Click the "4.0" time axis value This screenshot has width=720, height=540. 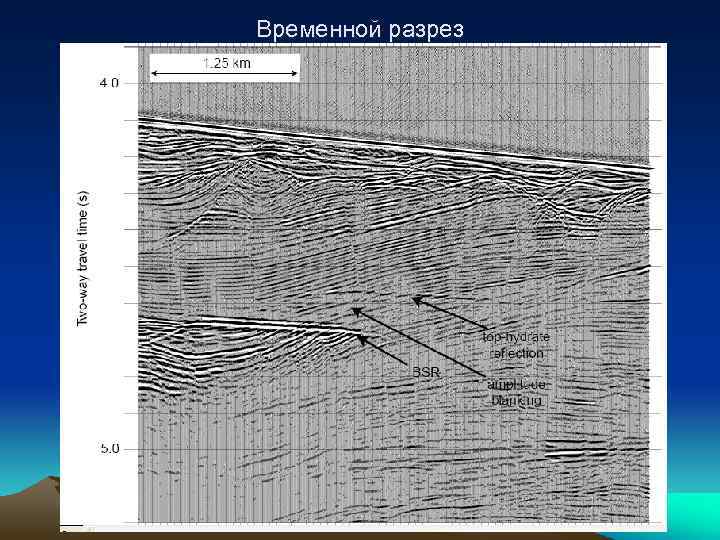pos(109,83)
